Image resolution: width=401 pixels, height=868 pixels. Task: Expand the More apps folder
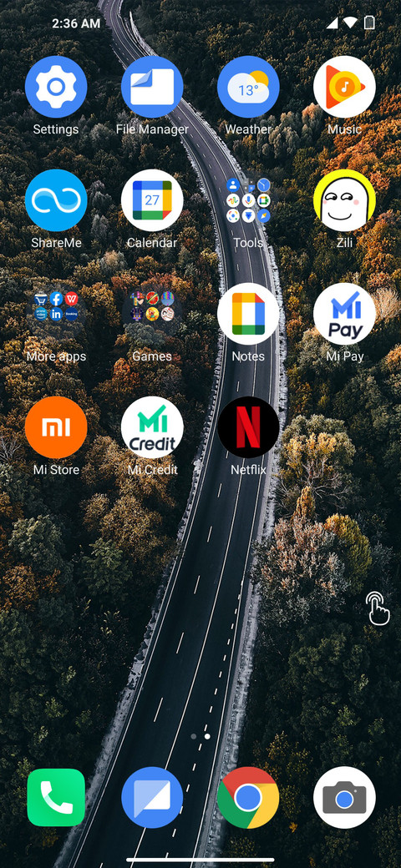pyautogui.click(x=56, y=314)
